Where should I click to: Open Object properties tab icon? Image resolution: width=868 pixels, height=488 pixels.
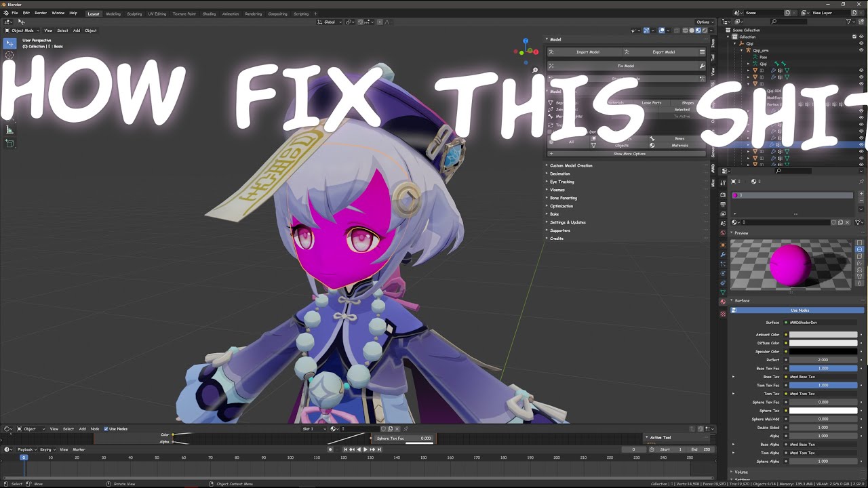coord(723,245)
